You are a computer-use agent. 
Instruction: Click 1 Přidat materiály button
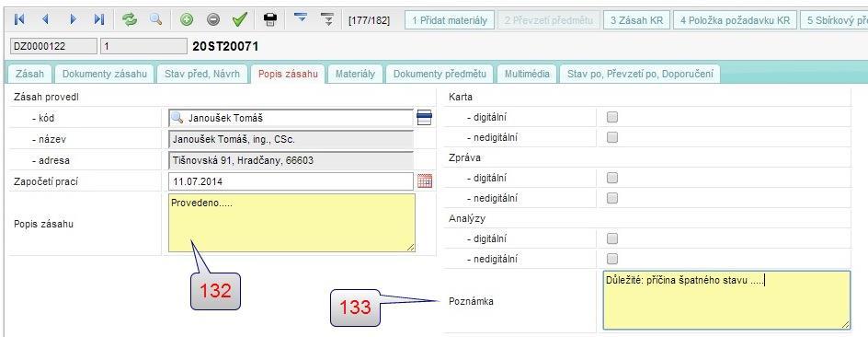click(450, 20)
